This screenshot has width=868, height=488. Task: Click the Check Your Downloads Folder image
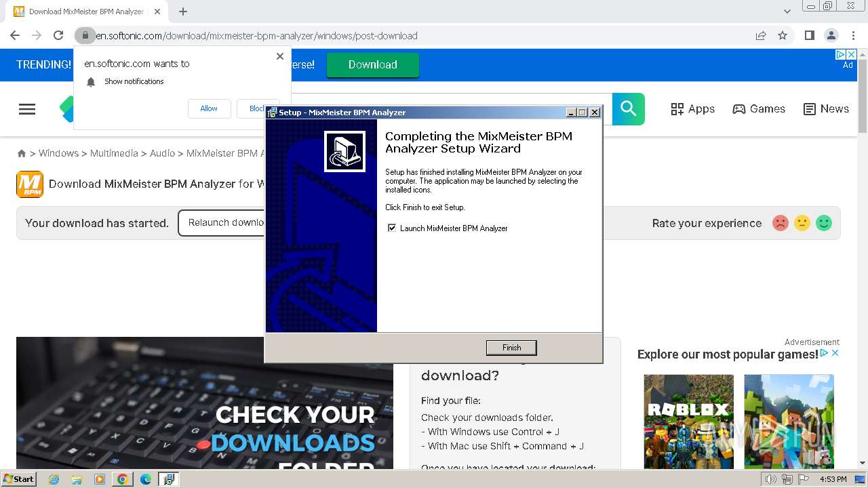(205, 403)
